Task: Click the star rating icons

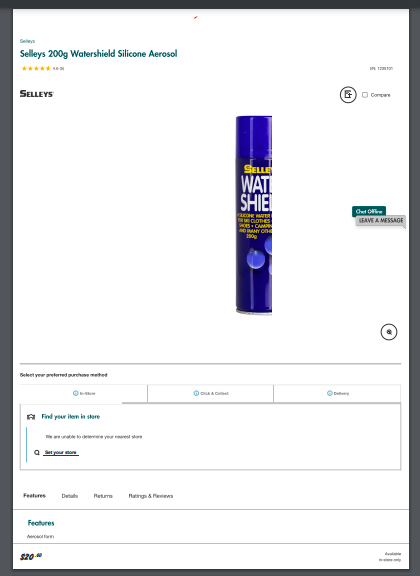Action: tap(36, 68)
